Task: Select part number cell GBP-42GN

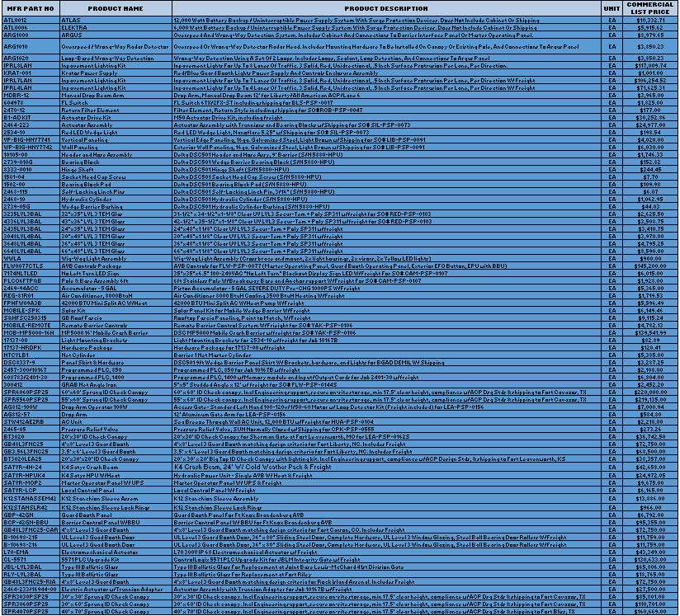Action: tap(31, 515)
